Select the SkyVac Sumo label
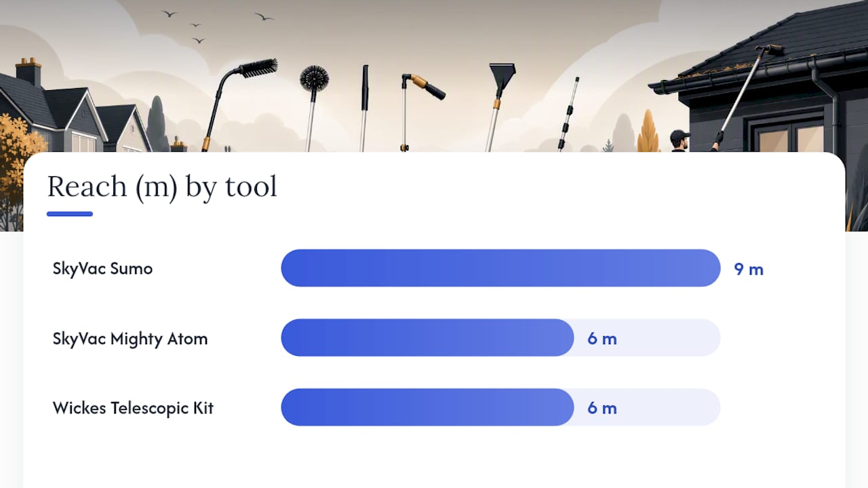This screenshot has width=868, height=488. click(102, 268)
